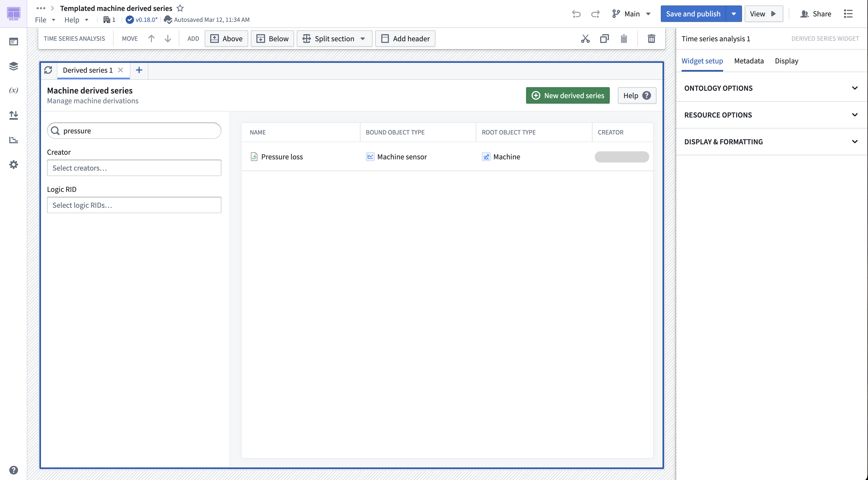Add a new tab with the plus button
This screenshot has height=480, width=868.
click(139, 70)
